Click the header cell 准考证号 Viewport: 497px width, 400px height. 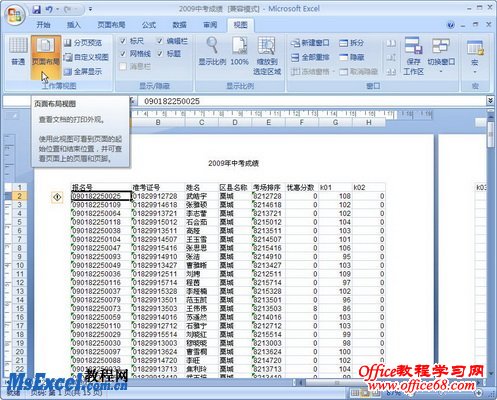click(x=158, y=187)
